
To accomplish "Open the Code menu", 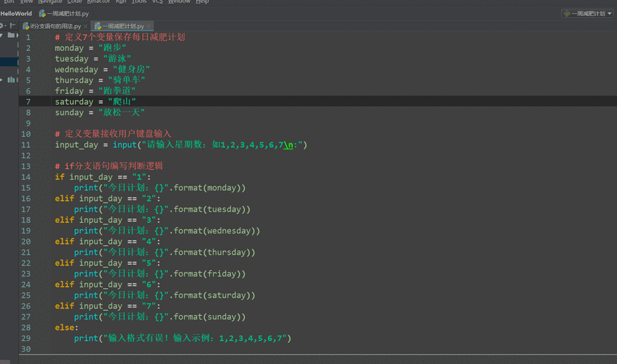I will (x=74, y=1).
